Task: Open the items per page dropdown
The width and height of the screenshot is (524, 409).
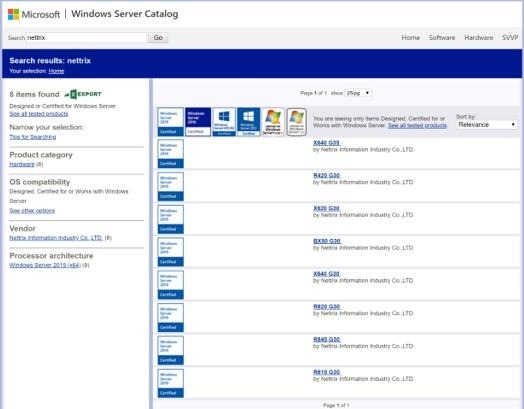Action: pyautogui.click(x=358, y=93)
